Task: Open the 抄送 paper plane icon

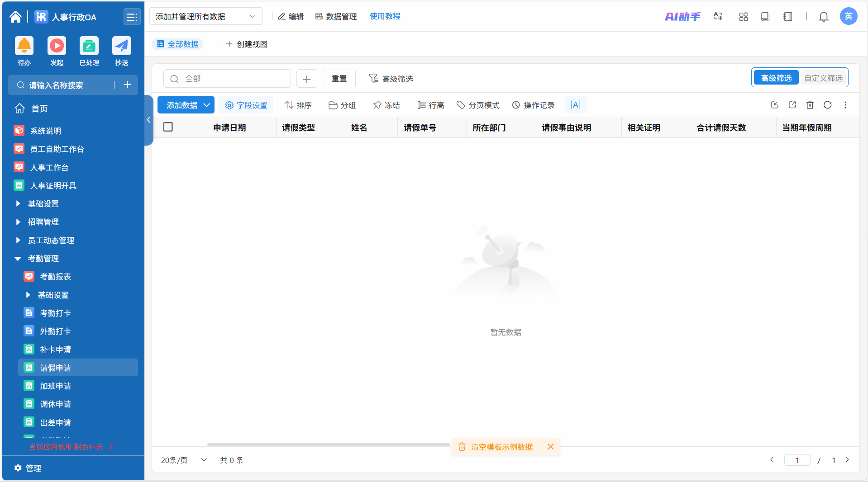Action: click(x=121, y=46)
